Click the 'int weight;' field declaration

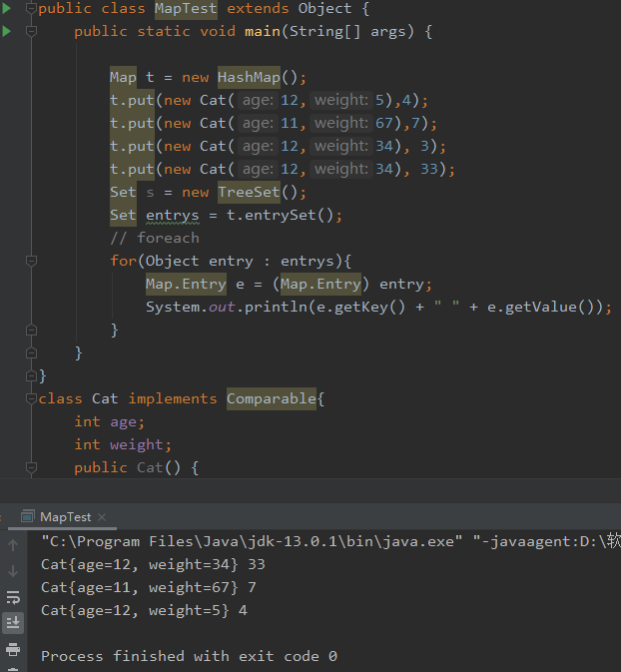point(123,445)
